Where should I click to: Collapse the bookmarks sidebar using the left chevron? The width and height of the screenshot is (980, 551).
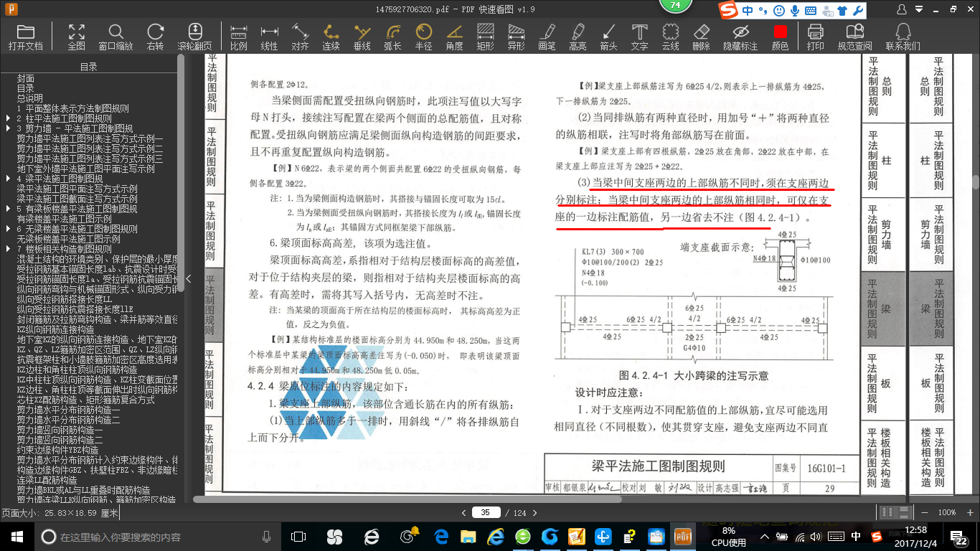pyautogui.click(x=188, y=278)
